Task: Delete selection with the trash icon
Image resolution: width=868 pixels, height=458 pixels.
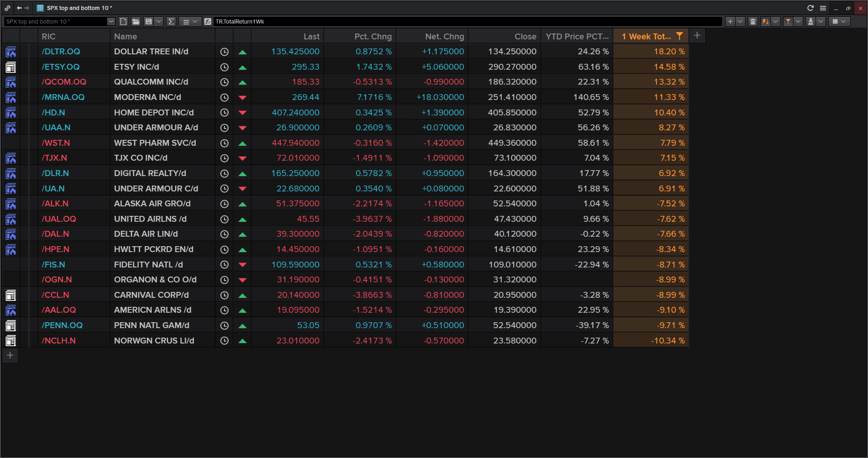Action: (x=753, y=21)
